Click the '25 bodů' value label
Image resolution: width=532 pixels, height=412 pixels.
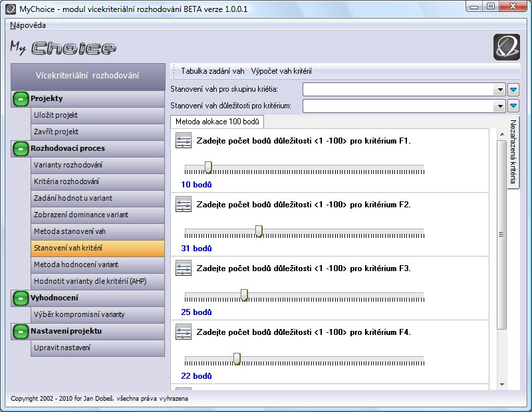(x=196, y=312)
